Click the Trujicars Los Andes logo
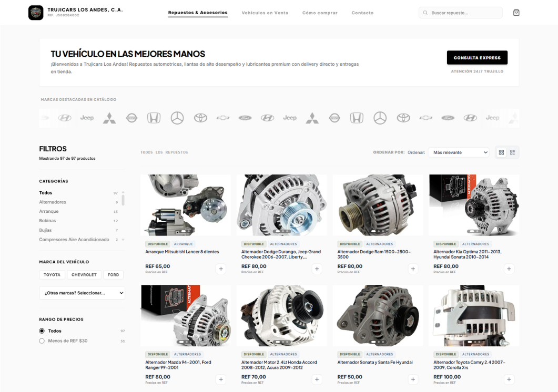558x392 pixels. pos(36,13)
